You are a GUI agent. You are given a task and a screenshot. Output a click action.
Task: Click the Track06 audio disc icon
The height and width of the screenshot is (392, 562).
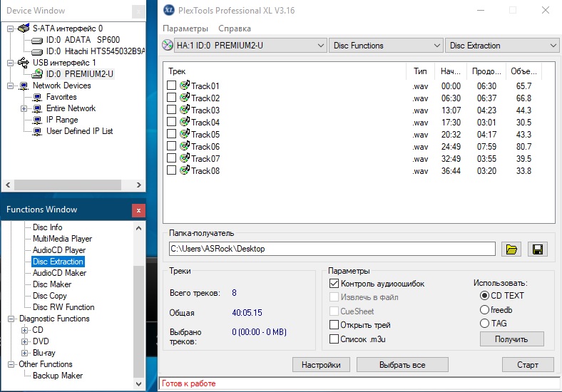point(185,146)
